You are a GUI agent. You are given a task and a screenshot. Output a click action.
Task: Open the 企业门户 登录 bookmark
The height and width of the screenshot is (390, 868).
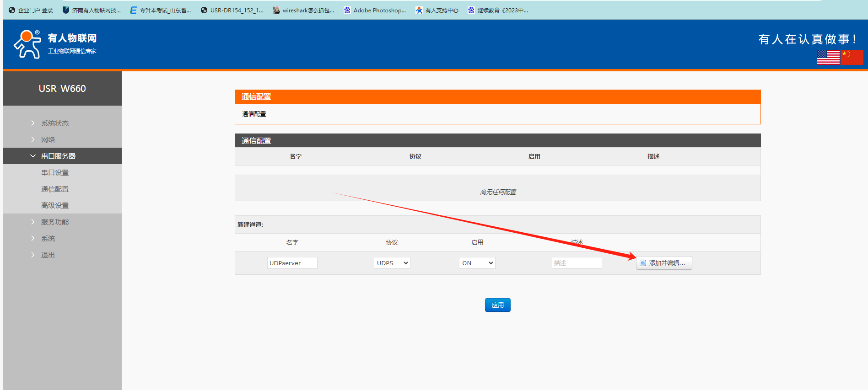(31, 10)
